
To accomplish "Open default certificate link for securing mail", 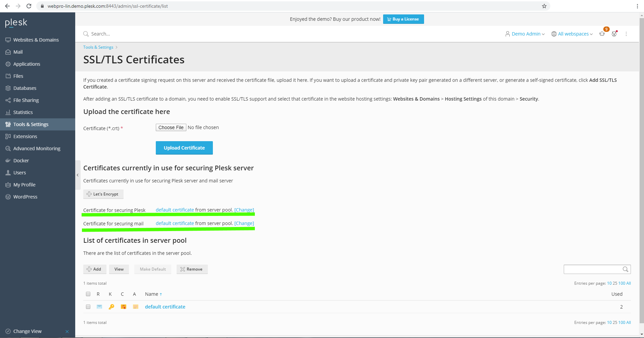I will (x=175, y=223).
